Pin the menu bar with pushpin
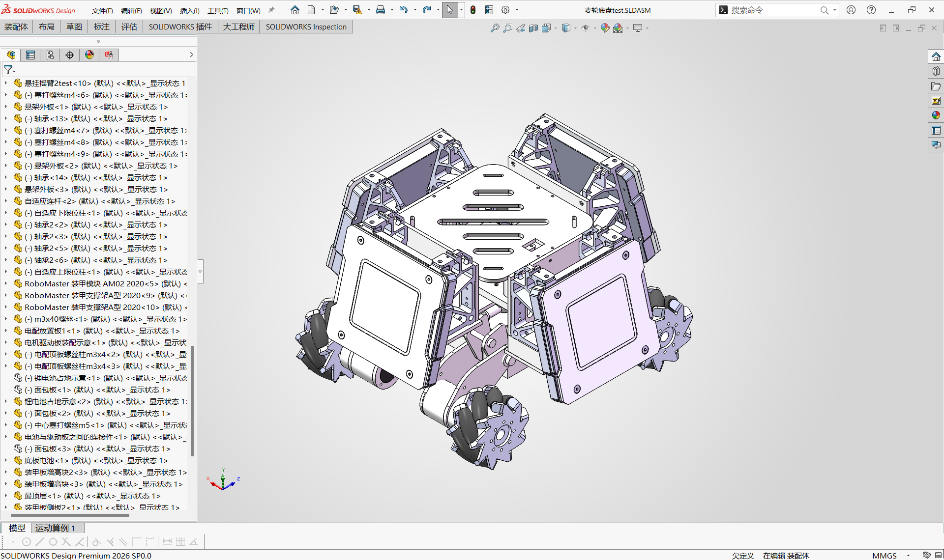This screenshot has width=944, height=560. point(271,10)
